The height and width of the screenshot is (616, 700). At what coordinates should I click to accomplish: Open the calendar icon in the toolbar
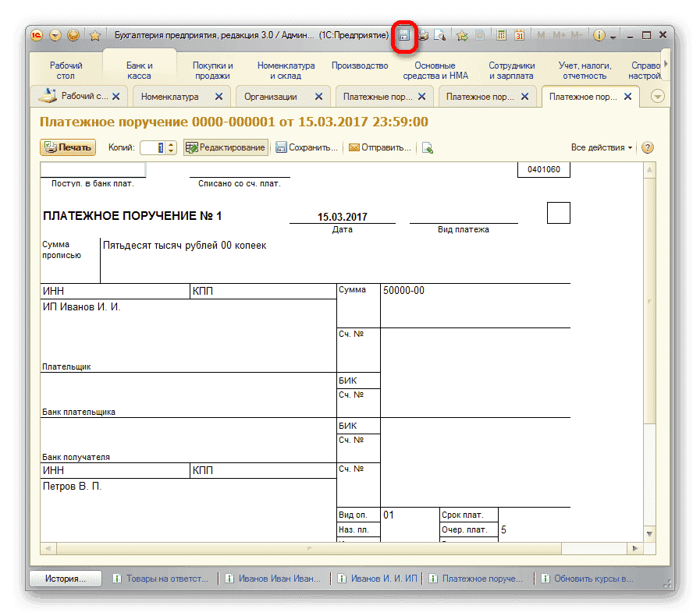pyautogui.click(x=518, y=34)
